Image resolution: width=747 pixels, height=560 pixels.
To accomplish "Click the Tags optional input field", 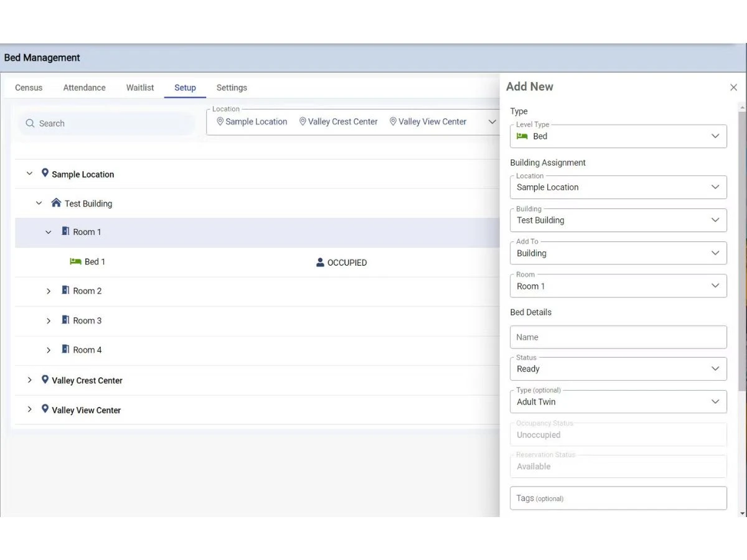I will [618, 498].
